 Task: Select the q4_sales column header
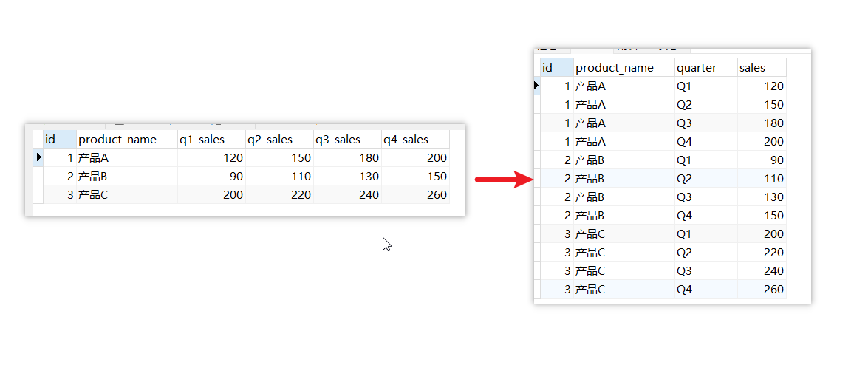point(416,139)
